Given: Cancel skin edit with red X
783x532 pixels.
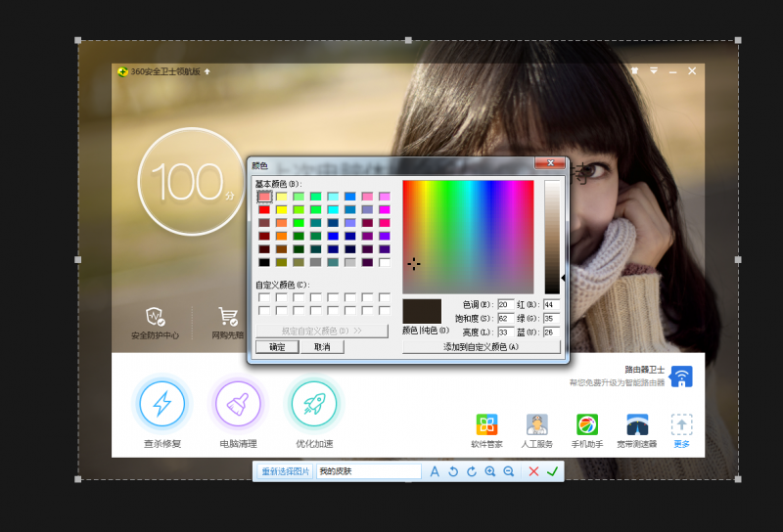Looking at the screenshot, I should [x=533, y=471].
